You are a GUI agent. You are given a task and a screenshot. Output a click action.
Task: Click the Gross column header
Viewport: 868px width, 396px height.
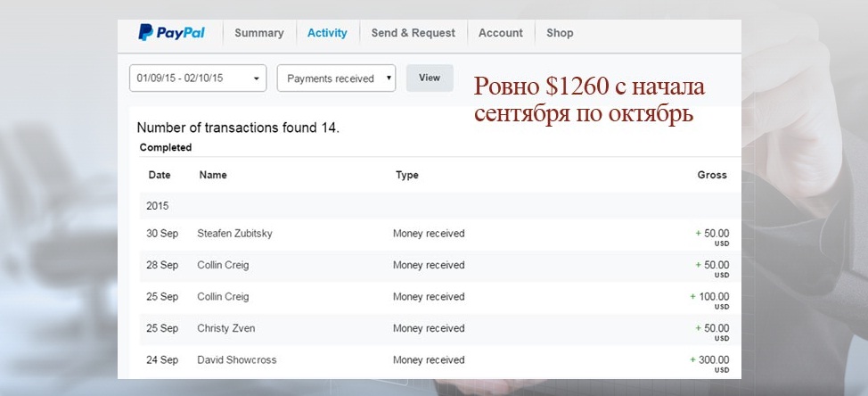(711, 175)
